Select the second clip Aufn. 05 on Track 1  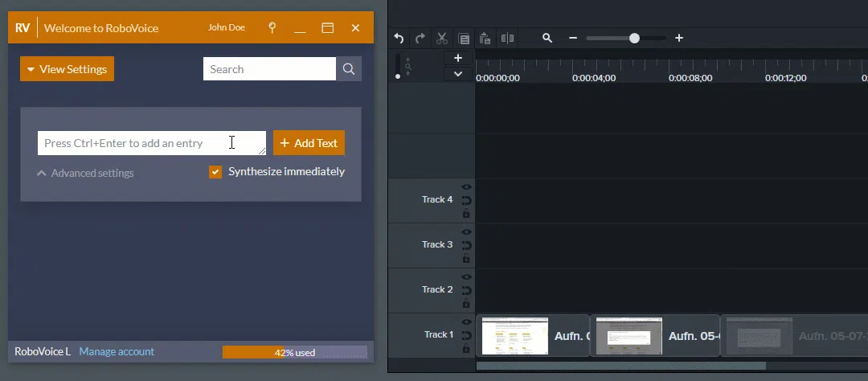pos(655,336)
